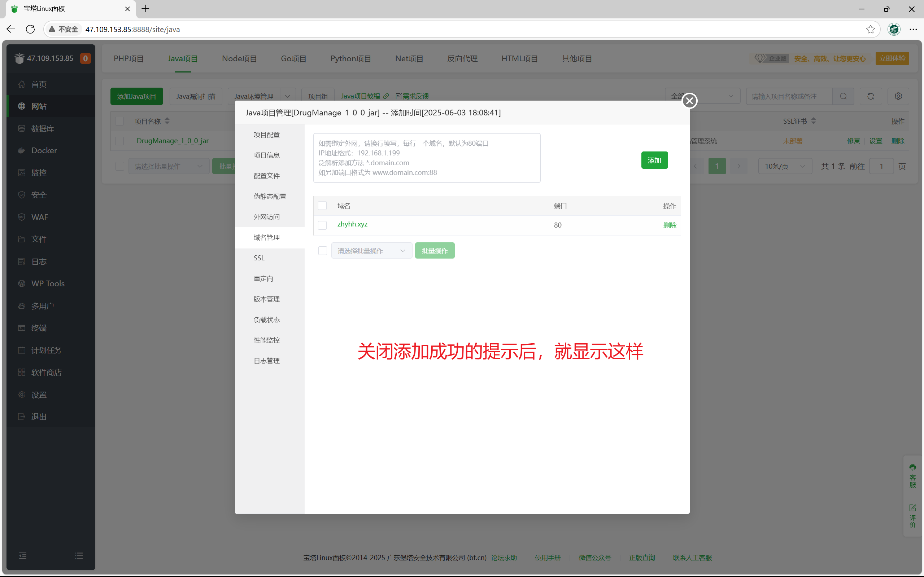This screenshot has height=577, width=924.
Task: Check the zhyhh.xyz domain row checkbox
Action: point(322,225)
